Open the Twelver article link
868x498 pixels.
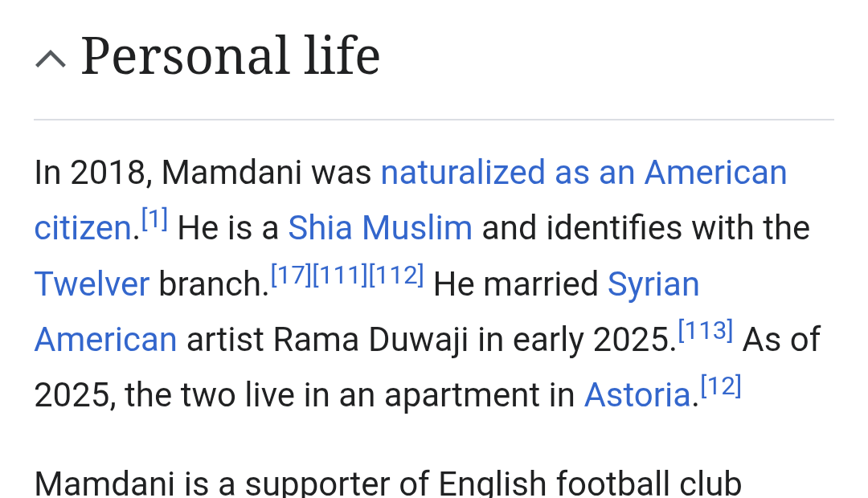click(92, 284)
